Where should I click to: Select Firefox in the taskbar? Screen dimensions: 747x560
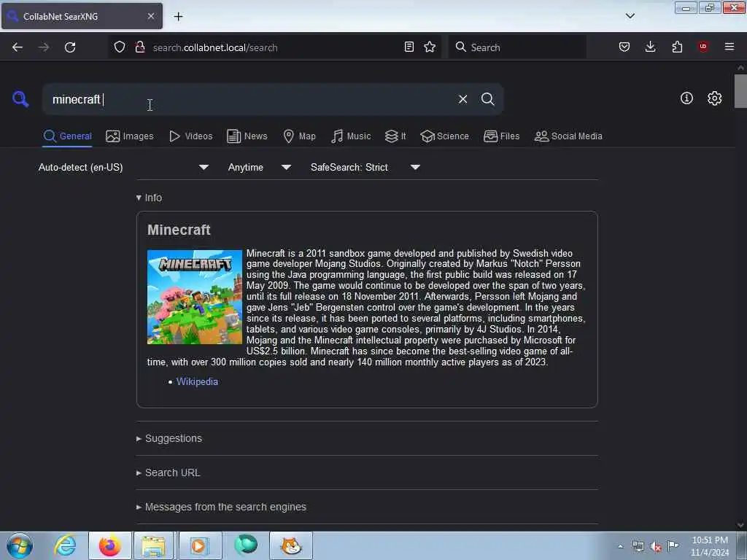(110, 545)
